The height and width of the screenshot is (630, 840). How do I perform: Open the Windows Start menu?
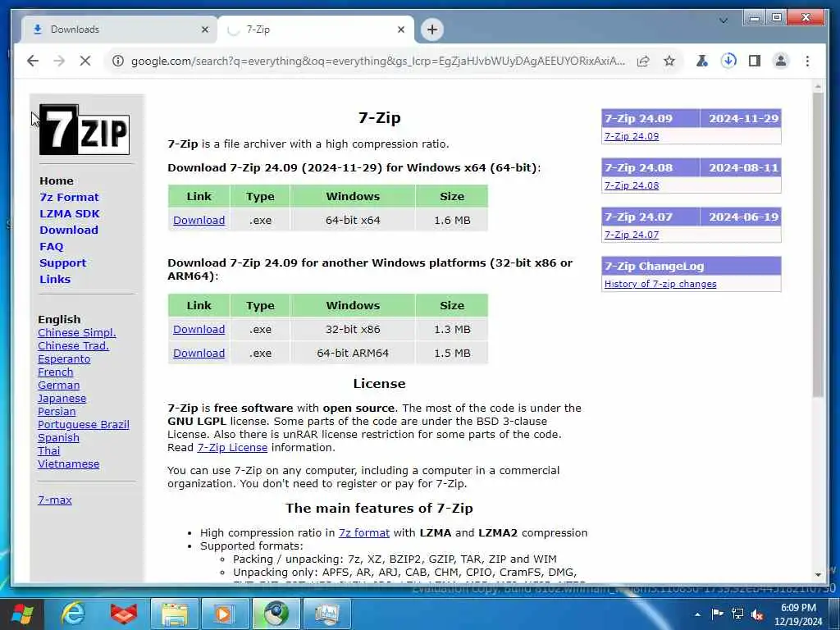pos(22,614)
